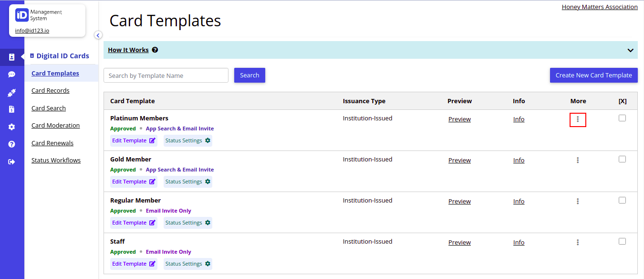Screen dimensions: 644x279
Task: Click the template name search field
Action: [166, 75]
